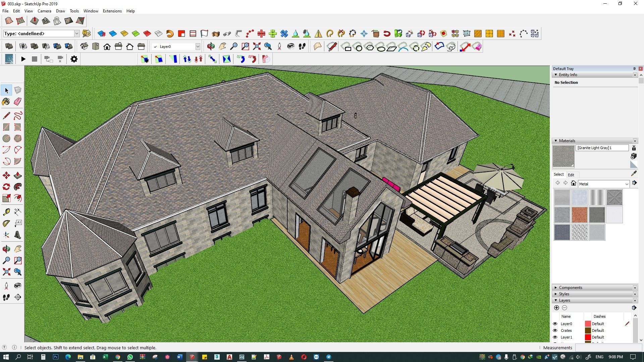Screen dimensions: 644x362
Task: Toggle visibility of Layer0
Action: pos(555,324)
